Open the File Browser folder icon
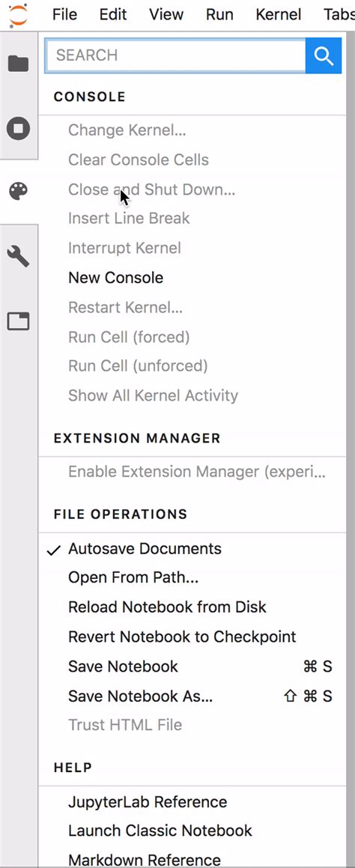Image resolution: width=355 pixels, height=868 pixels. [18, 64]
